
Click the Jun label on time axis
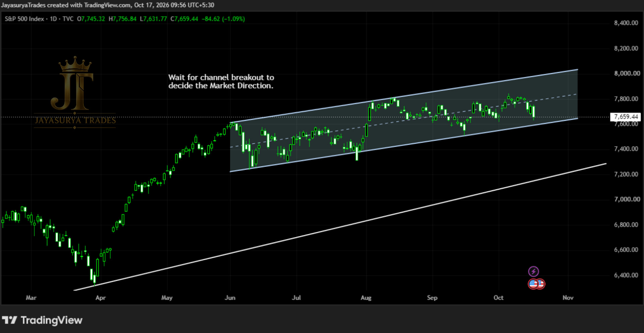(230, 298)
